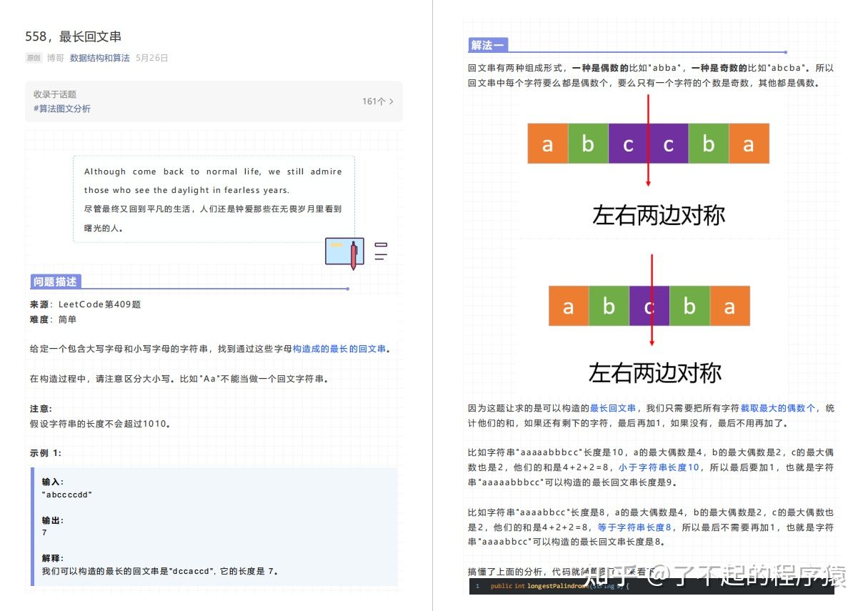Open the #算法图文分析 topic link
Viewport: 868px width, 611px height.
[x=62, y=109]
